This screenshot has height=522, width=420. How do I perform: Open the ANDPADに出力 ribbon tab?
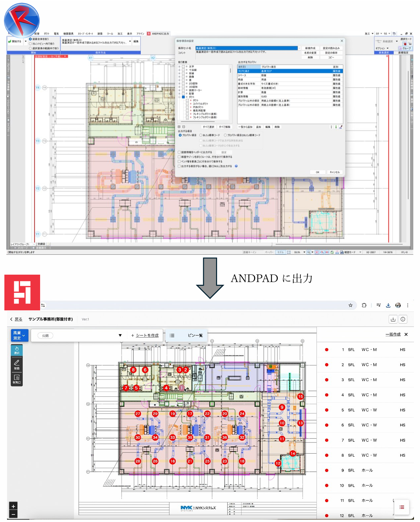click(x=158, y=34)
